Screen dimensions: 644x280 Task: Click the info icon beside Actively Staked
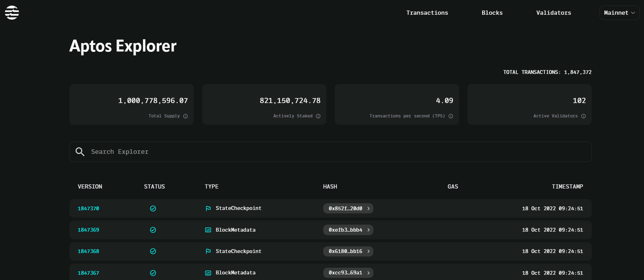click(318, 116)
